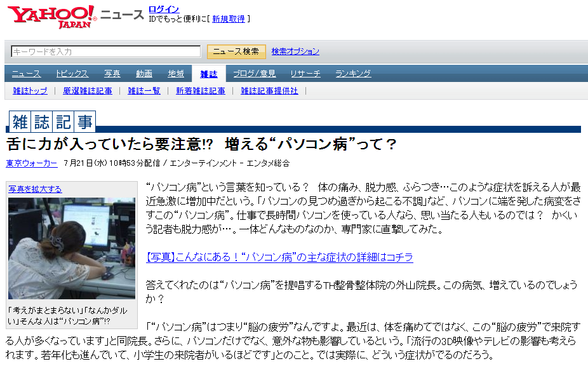588x366 pixels.
Task: Click the 雑誌記事 section heading badge
Action: pos(53,121)
